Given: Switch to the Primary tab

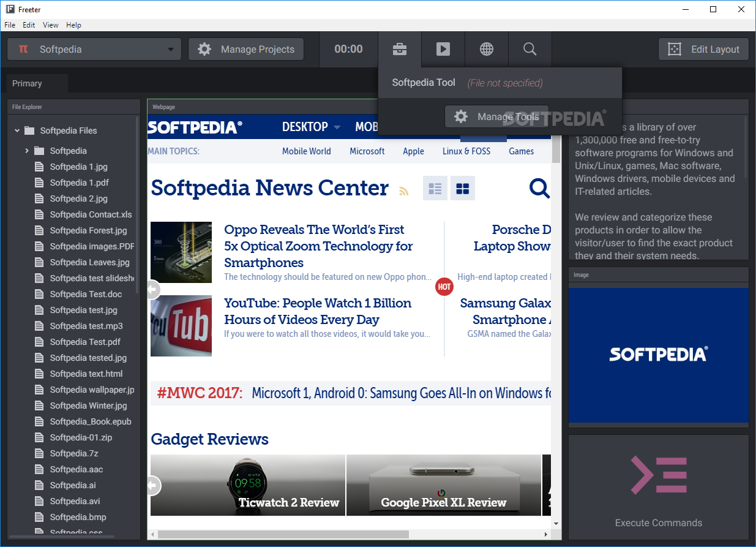Looking at the screenshot, I should pyautogui.click(x=37, y=83).
